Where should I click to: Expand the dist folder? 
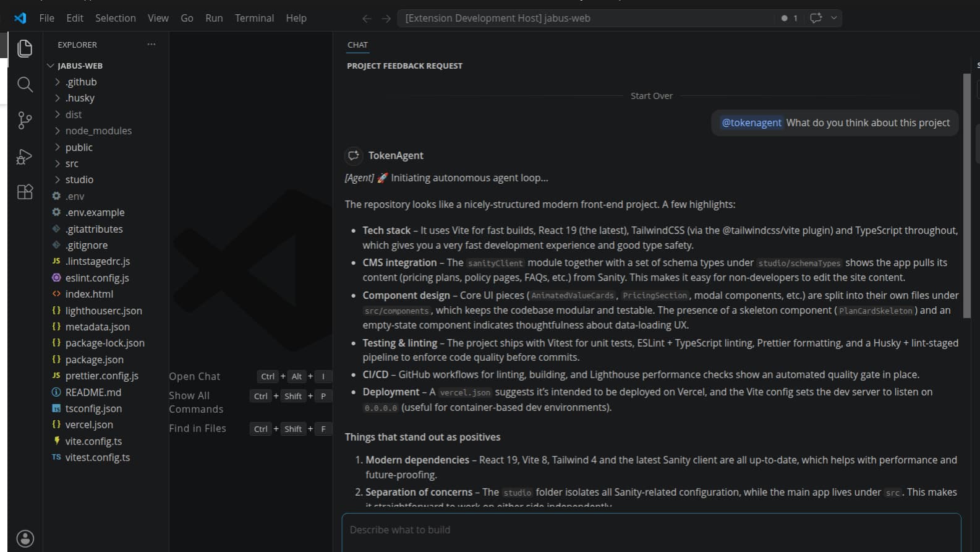pyautogui.click(x=58, y=114)
